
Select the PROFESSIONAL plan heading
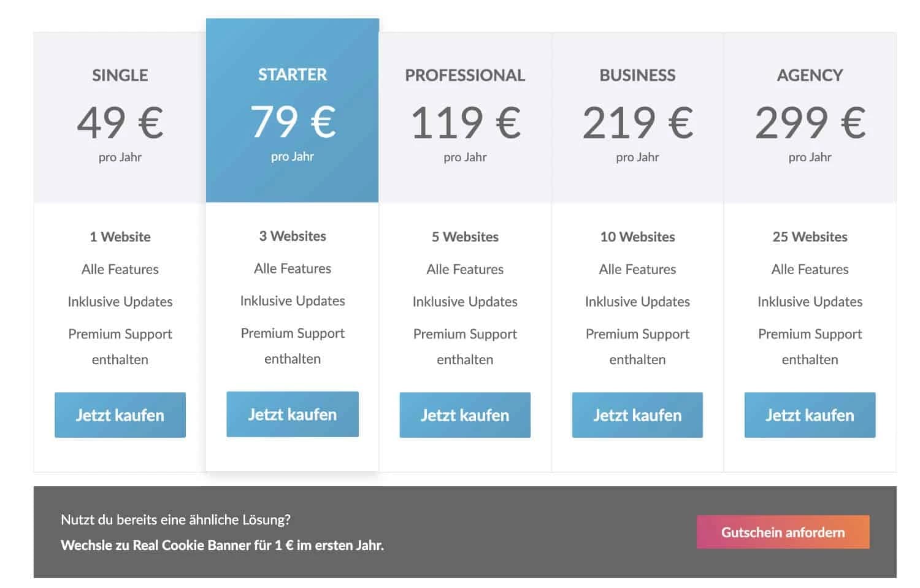(465, 75)
